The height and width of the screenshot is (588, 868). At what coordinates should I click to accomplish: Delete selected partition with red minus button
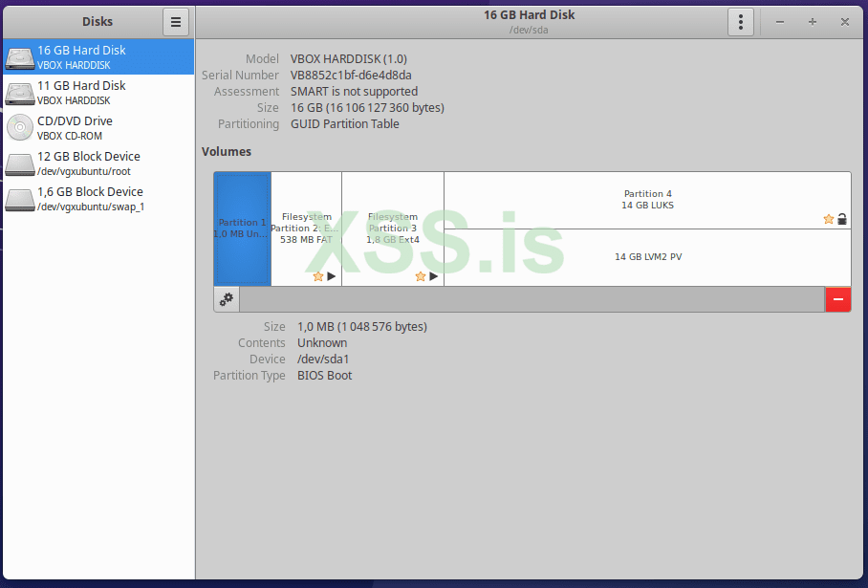[838, 299]
